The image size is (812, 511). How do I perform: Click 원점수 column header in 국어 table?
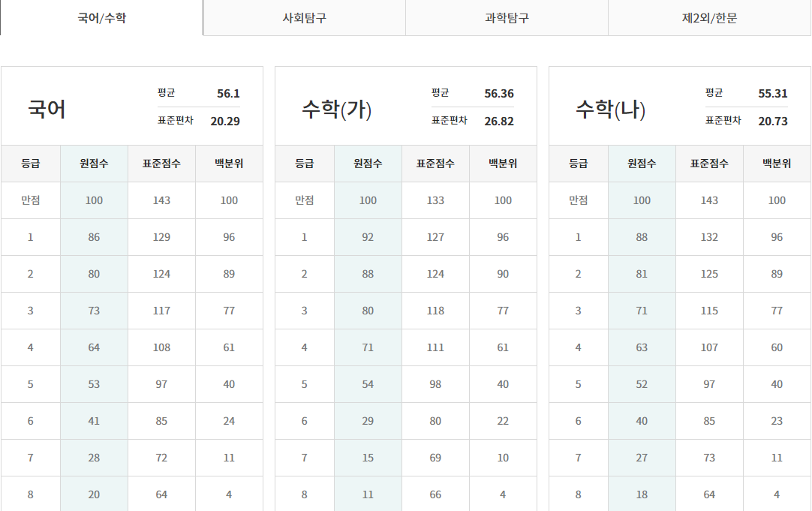pos(94,164)
